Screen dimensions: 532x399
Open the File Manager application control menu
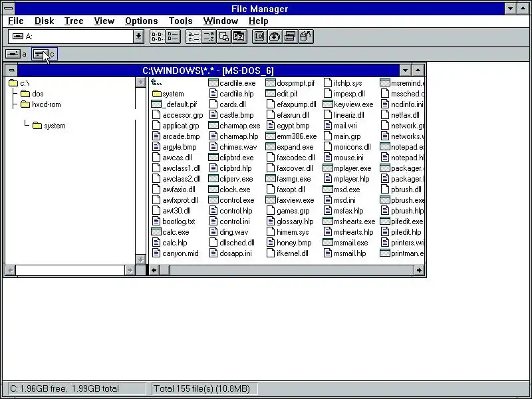point(9,8)
